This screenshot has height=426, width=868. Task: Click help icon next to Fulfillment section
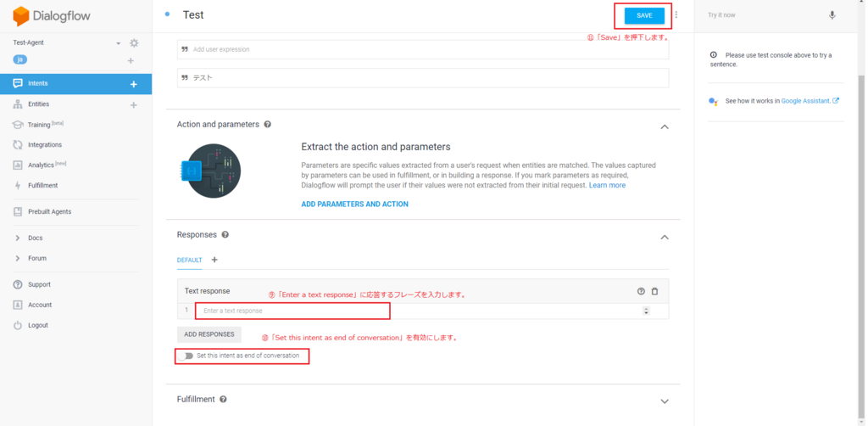pos(223,400)
